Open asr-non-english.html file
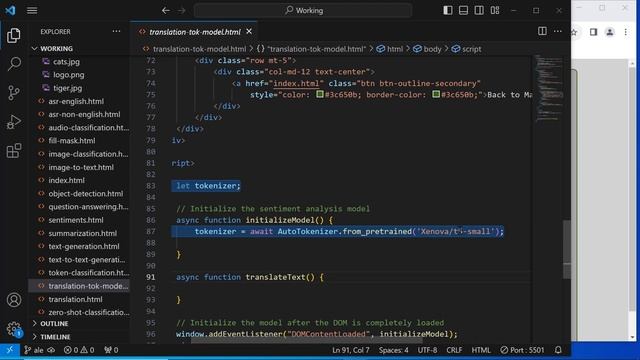This screenshot has width=640, height=360. click(84, 114)
